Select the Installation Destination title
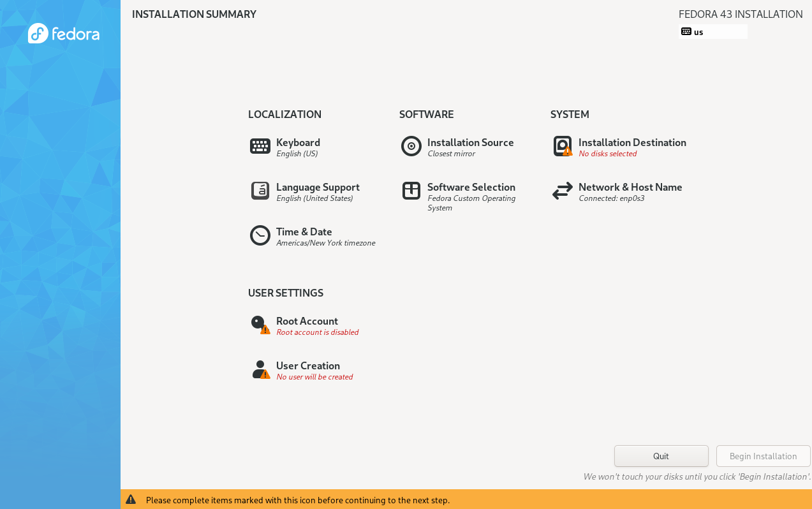The width and height of the screenshot is (812, 509). (631, 142)
